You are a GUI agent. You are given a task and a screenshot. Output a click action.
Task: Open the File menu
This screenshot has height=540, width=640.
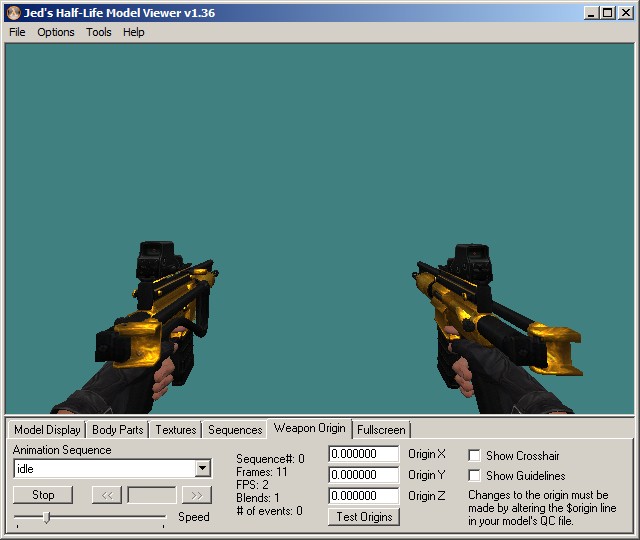click(17, 32)
